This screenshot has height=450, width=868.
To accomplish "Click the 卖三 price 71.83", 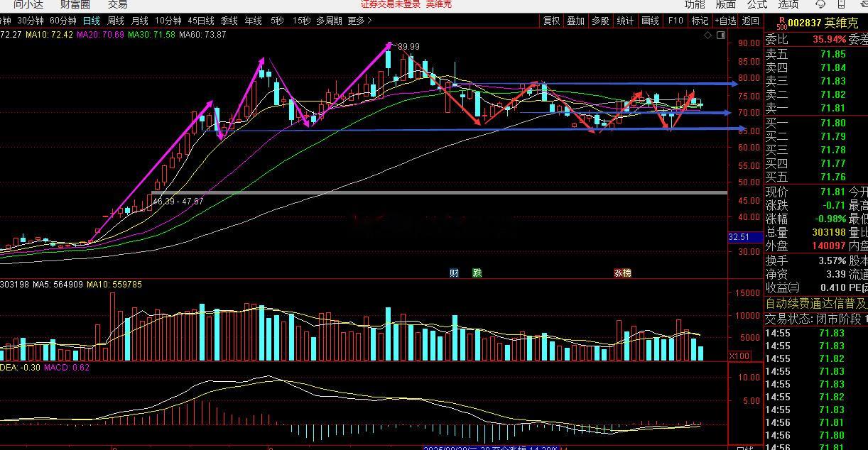I will pos(832,81).
